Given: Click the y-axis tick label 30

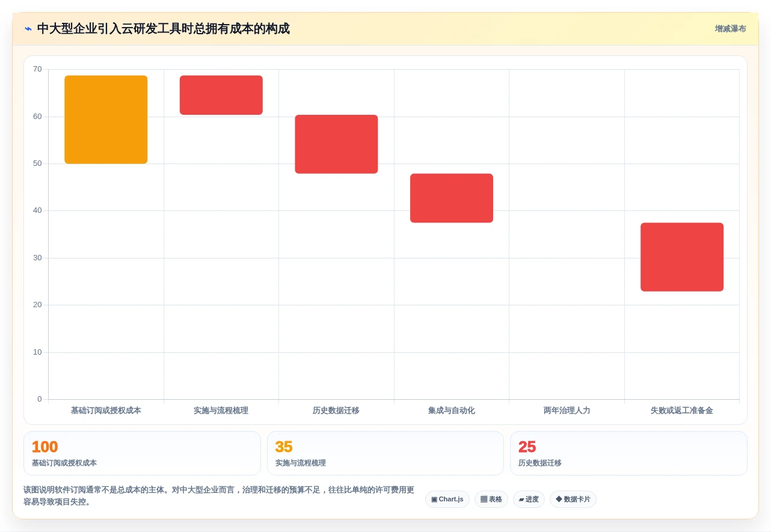Looking at the screenshot, I should pyautogui.click(x=37, y=258).
